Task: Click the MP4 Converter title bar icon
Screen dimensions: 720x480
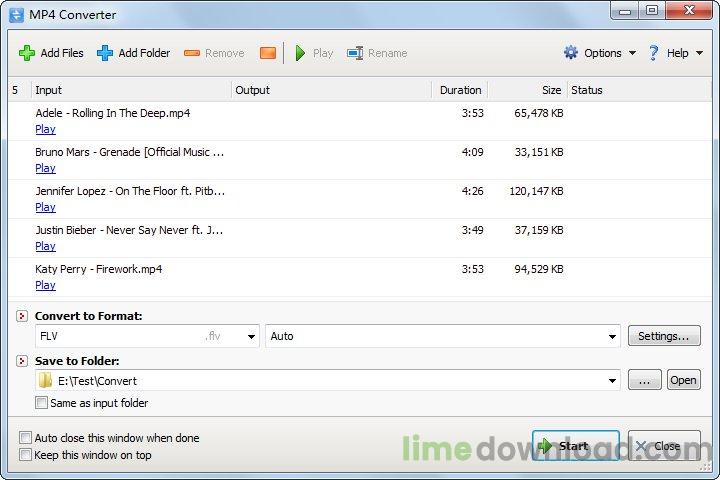Action: tap(16, 15)
